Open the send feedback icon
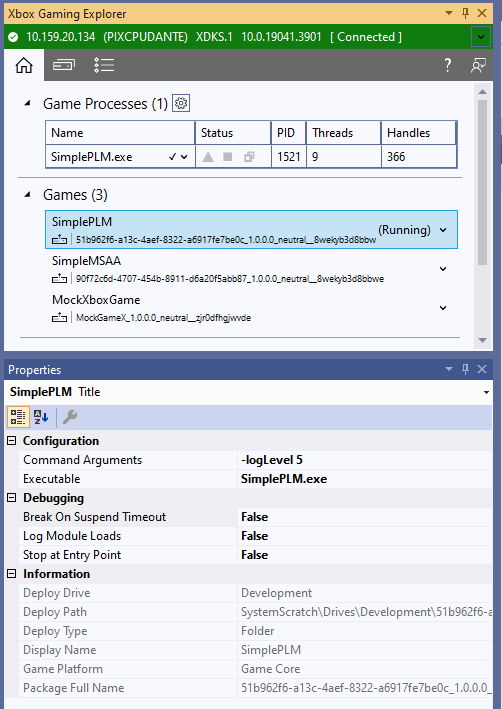The height and width of the screenshot is (709, 502). pos(478,66)
